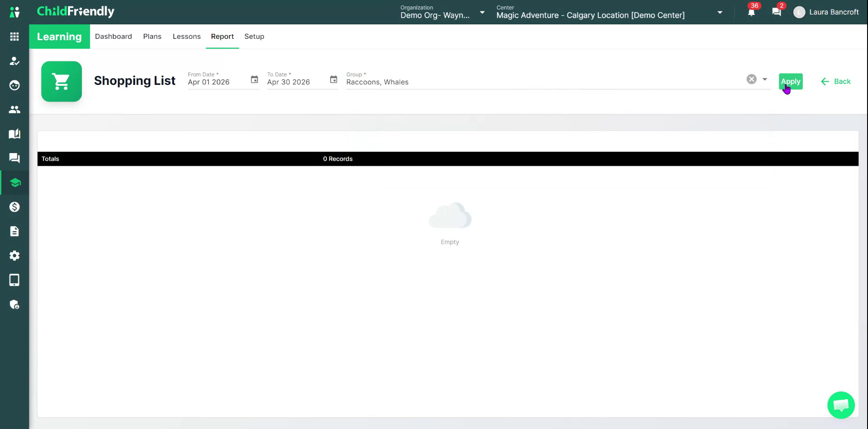Switch to the Report tab
This screenshot has height=429, width=868.
[222, 37]
